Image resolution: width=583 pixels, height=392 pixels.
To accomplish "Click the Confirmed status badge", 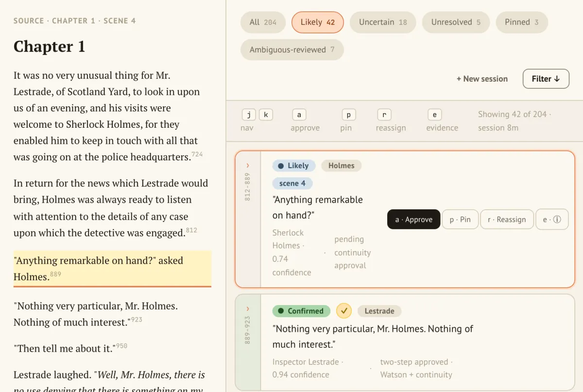I will point(301,311).
